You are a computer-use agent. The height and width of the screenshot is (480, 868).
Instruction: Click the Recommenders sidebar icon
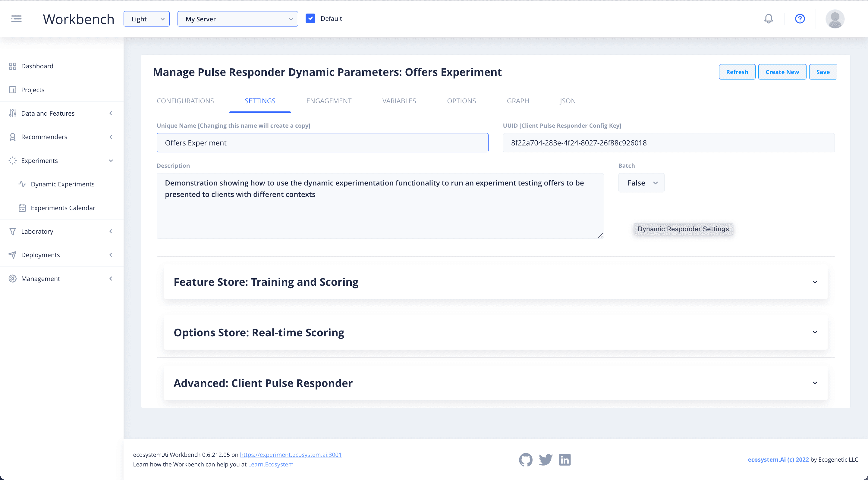click(12, 136)
